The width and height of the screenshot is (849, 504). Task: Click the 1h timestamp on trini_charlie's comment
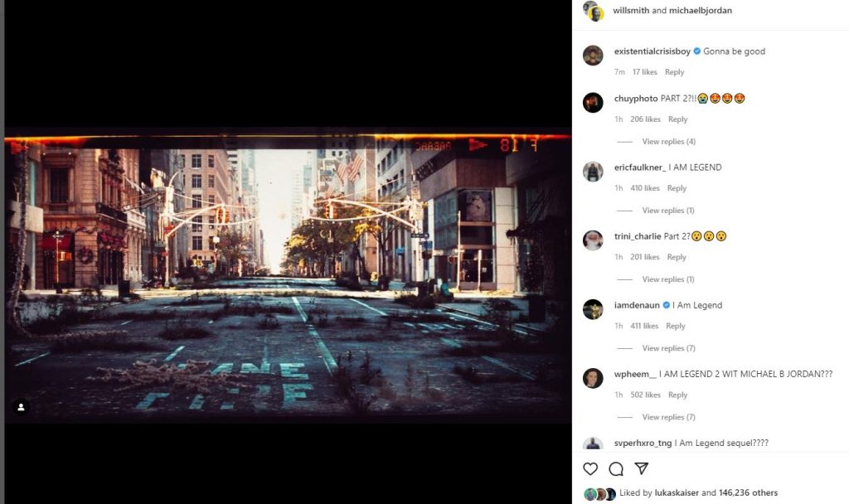point(619,257)
